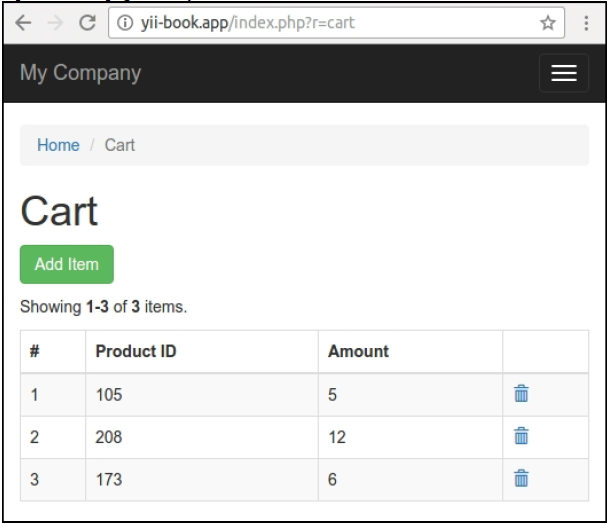This screenshot has width=609, height=524.
Task: Click the Amount column header
Action: coord(358,351)
